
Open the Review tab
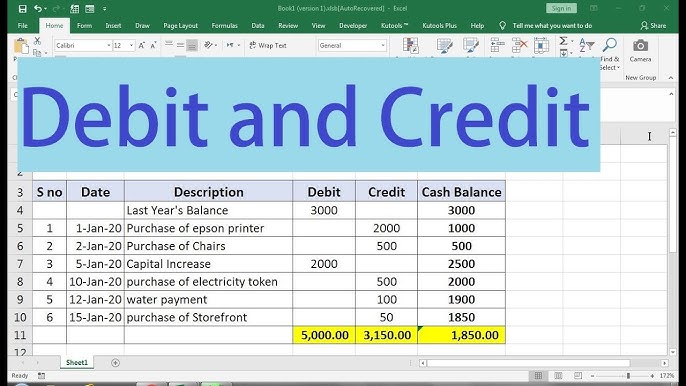point(288,26)
